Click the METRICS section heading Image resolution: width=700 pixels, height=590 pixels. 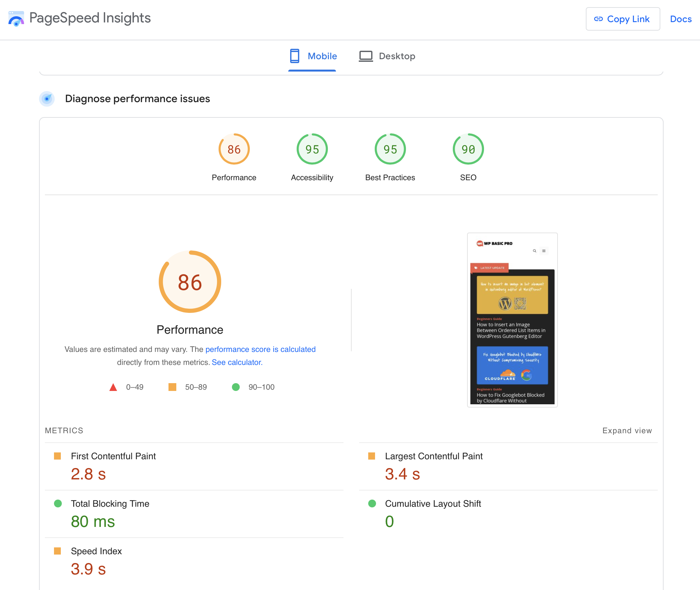point(64,430)
